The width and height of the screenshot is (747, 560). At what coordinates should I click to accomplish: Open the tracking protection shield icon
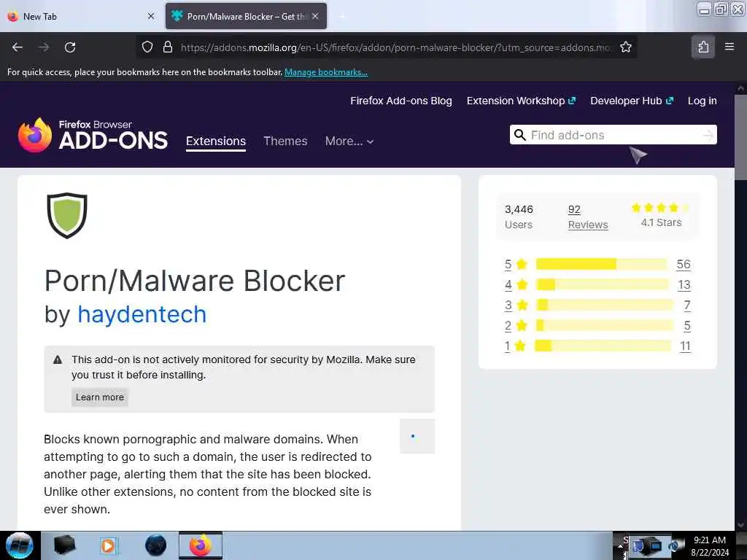click(147, 47)
